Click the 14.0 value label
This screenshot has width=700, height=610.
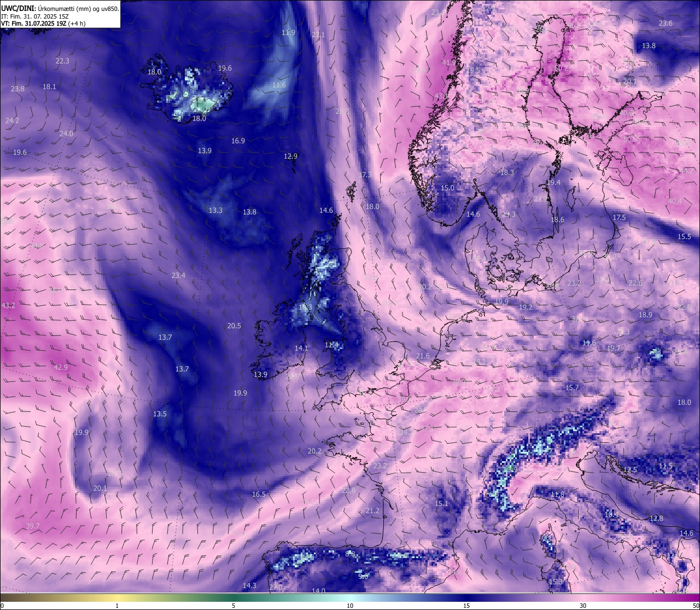coord(318,590)
